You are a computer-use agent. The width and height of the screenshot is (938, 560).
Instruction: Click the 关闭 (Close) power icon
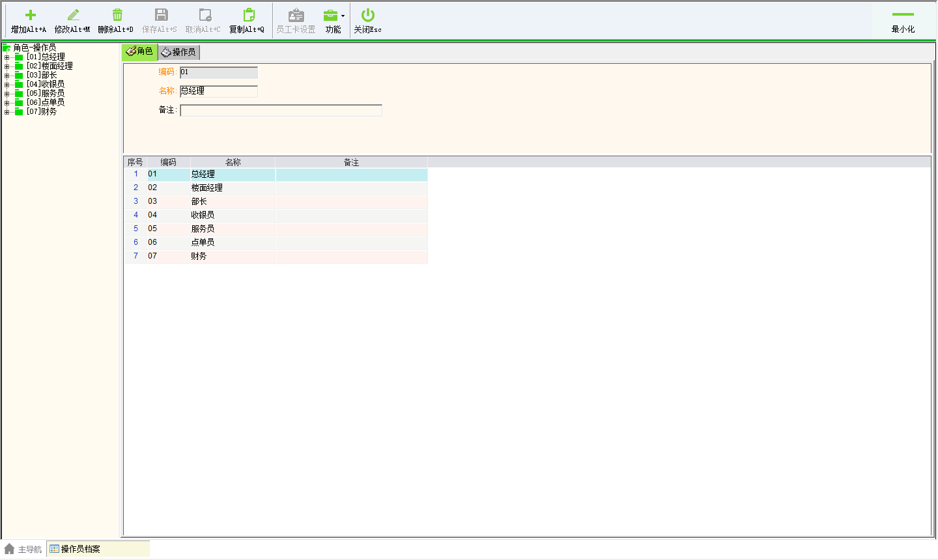pos(368,15)
